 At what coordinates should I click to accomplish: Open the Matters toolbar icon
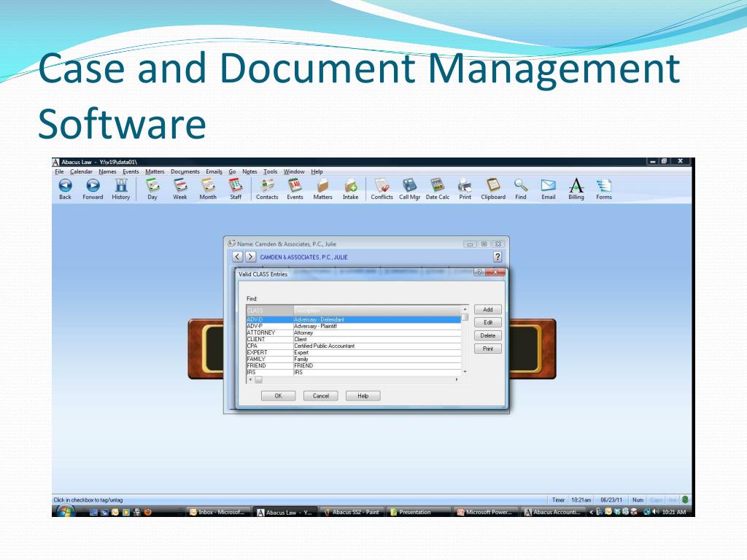(322, 189)
